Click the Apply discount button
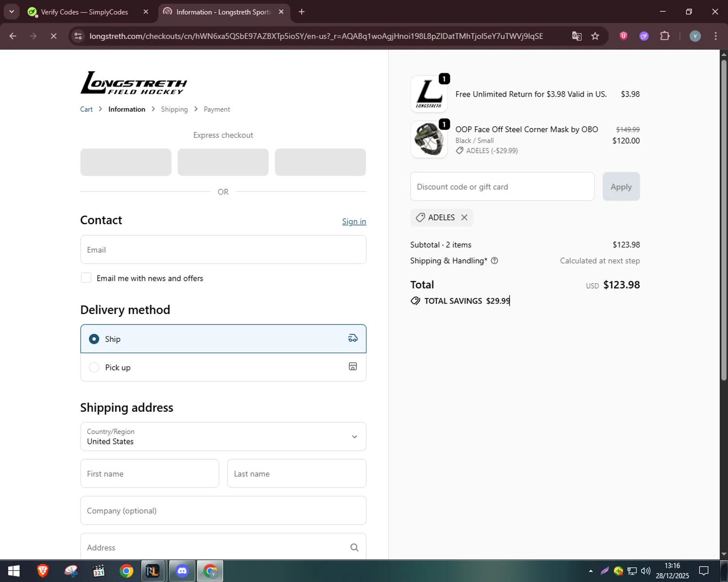This screenshot has height=582, width=728. tap(621, 187)
